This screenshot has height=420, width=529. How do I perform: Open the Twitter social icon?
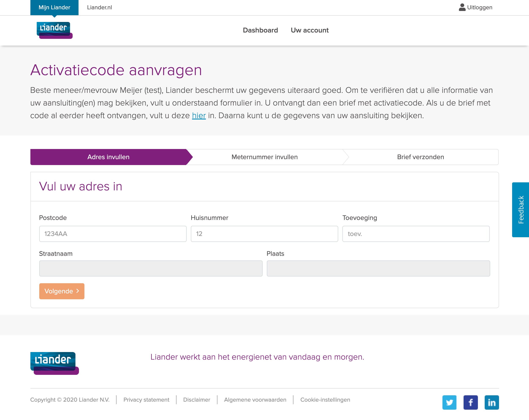449,402
